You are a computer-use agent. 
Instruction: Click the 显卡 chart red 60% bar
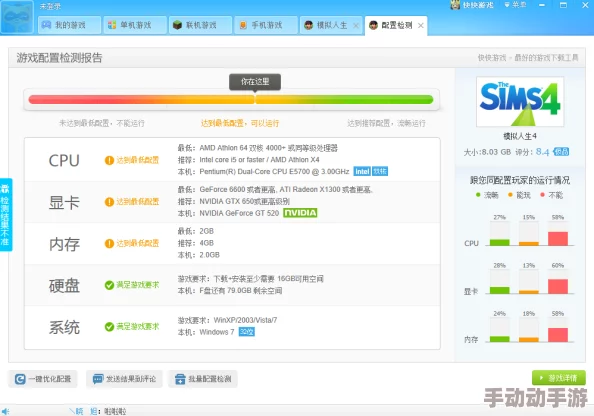click(x=558, y=286)
